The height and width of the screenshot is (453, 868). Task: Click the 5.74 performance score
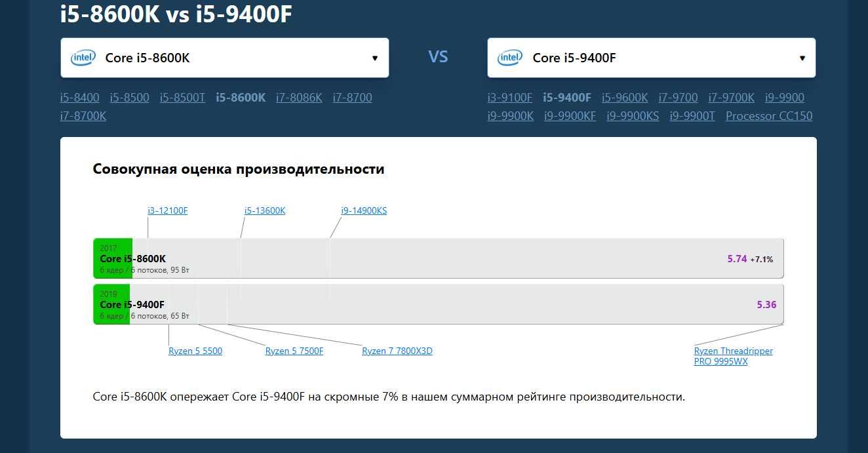737,259
